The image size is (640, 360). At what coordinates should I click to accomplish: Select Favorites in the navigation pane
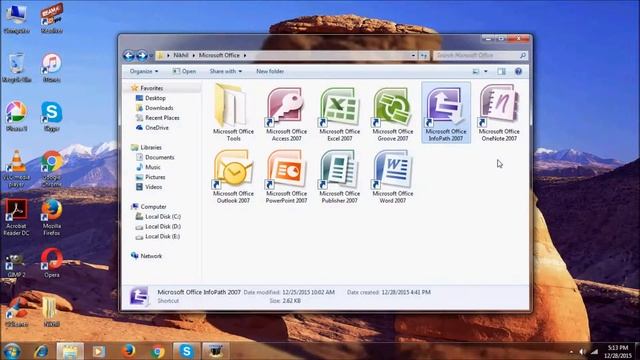point(151,88)
